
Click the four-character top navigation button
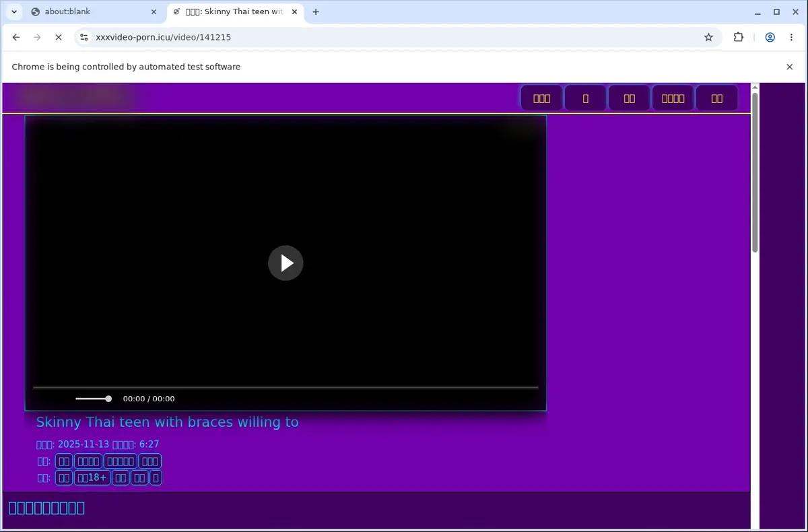(673, 98)
